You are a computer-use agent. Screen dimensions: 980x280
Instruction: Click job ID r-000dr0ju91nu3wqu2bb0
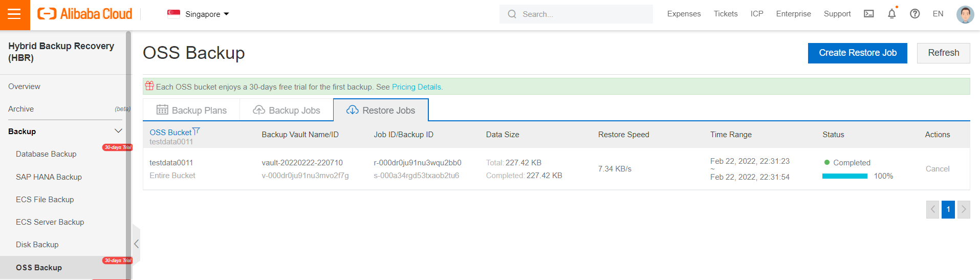pos(418,163)
